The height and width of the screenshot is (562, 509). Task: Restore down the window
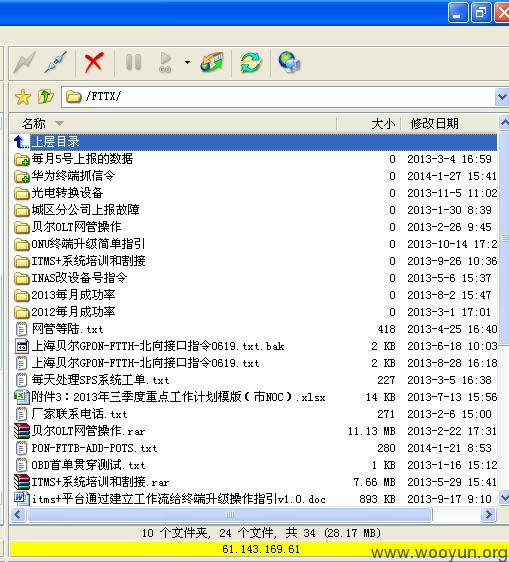pos(481,13)
